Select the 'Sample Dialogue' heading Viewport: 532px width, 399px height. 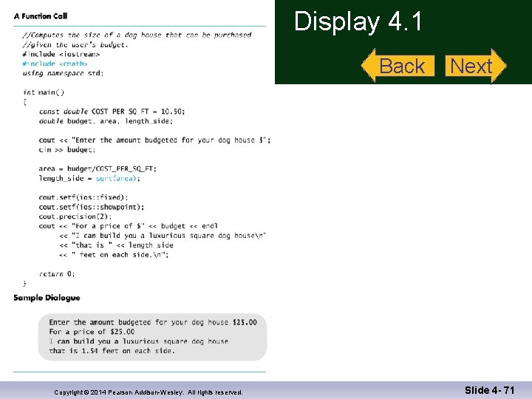click(x=47, y=298)
